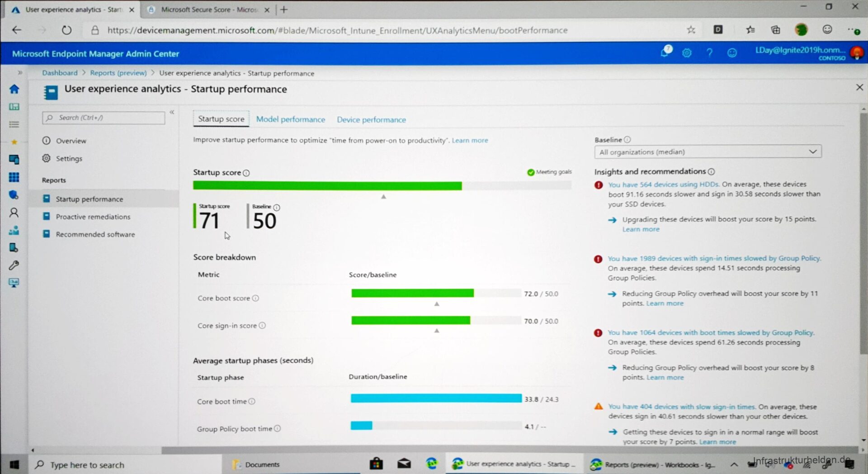868x474 pixels.
Task: Open Overview in left menu
Action: [71, 141]
